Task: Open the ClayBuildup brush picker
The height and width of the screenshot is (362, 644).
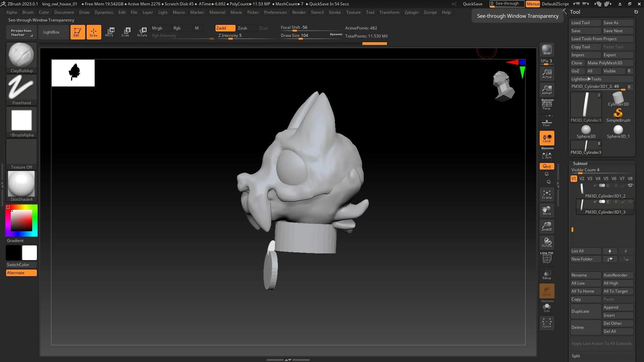Action: (21, 57)
